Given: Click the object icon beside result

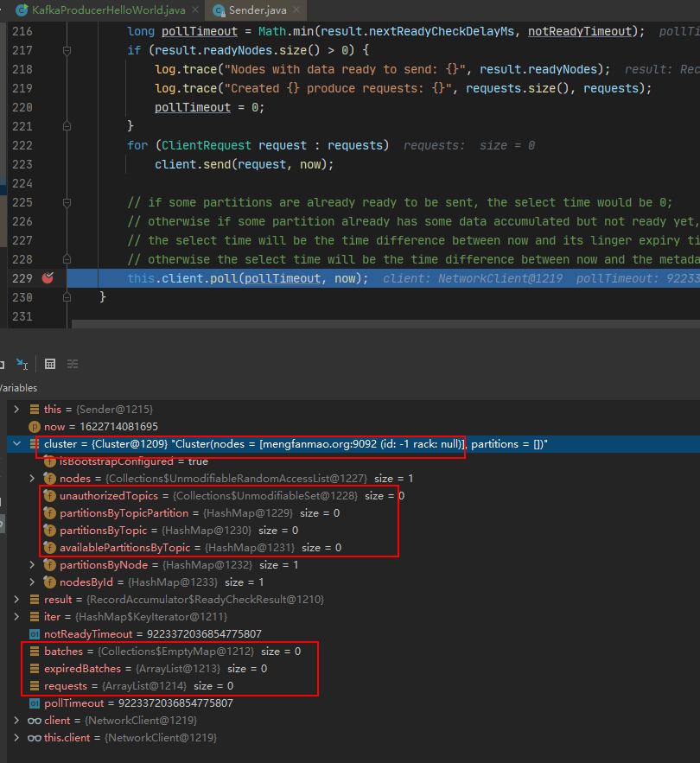Looking at the screenshot, I should tap(34, 600).
